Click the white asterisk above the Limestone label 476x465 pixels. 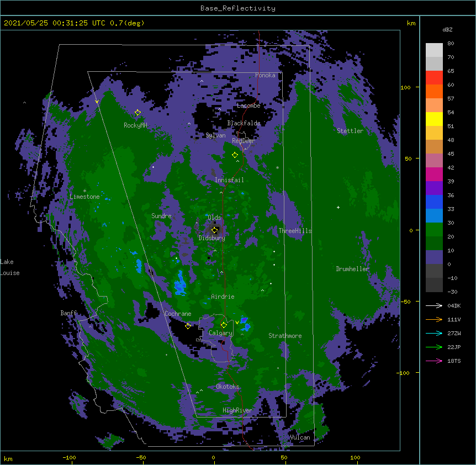point(84,191)
